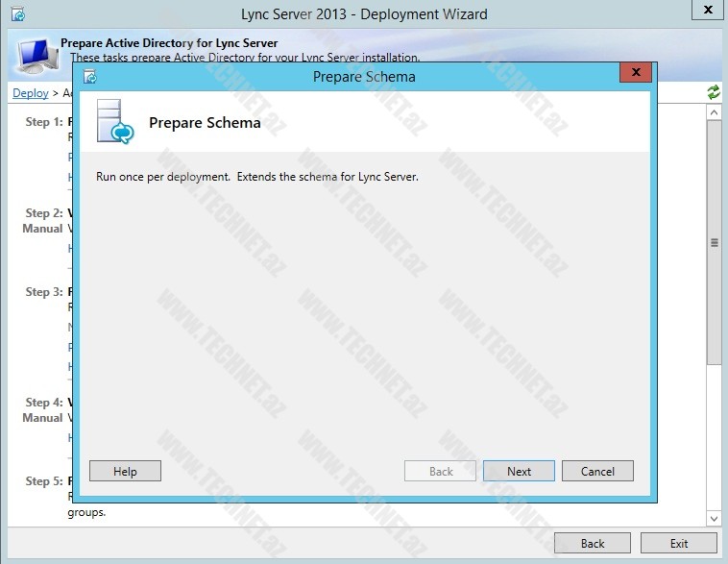Image resolution: width=728 pixels, height=564 pixels.
Task: Click the Prepare Schema dialog title bar
Action: click(364, 77)
